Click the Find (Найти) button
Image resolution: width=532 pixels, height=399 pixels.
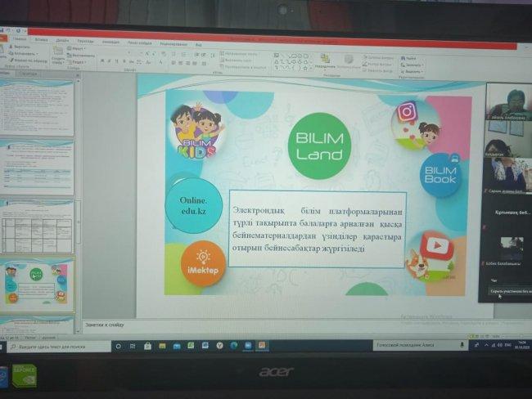tap(408, 58)
